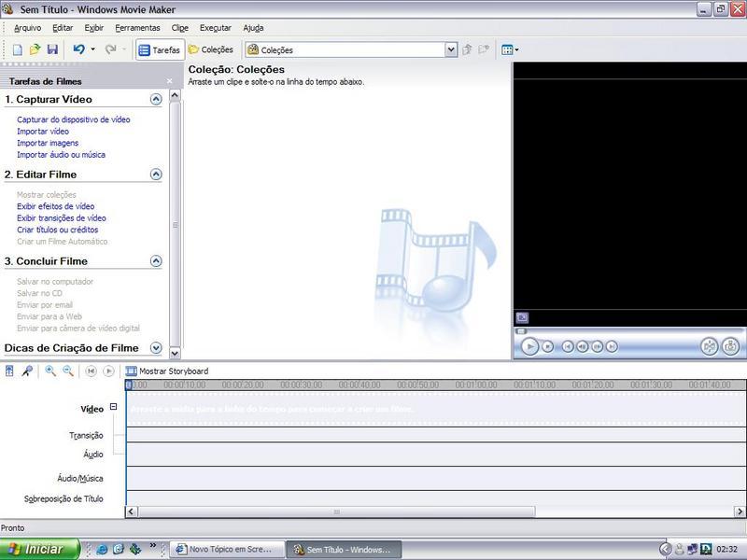This screenshot has height=560, width=747.
Task: Click the Split clip button in preview
Action: (x=710, y=346)
